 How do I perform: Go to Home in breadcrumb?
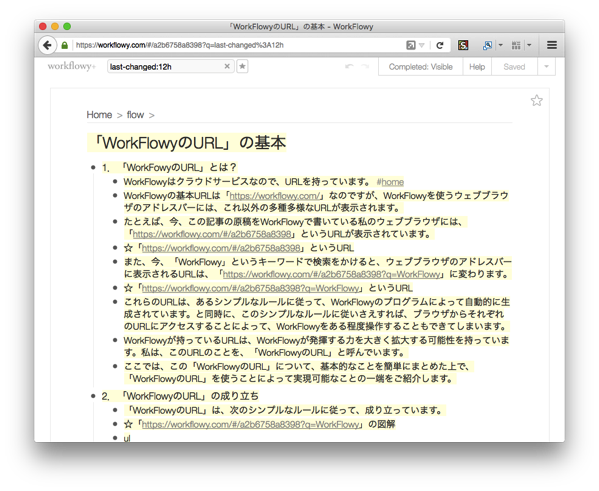point(99,115)
